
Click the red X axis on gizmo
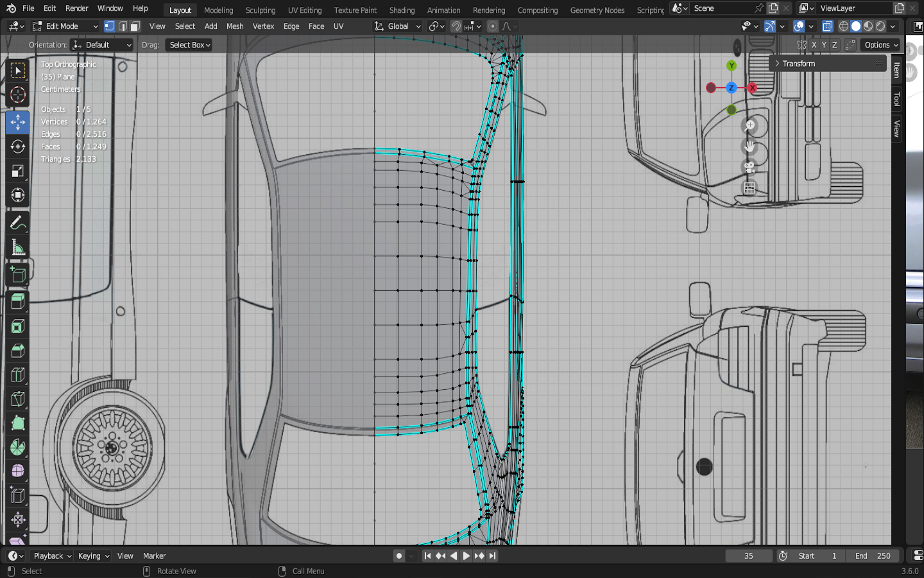pos(752,87)
